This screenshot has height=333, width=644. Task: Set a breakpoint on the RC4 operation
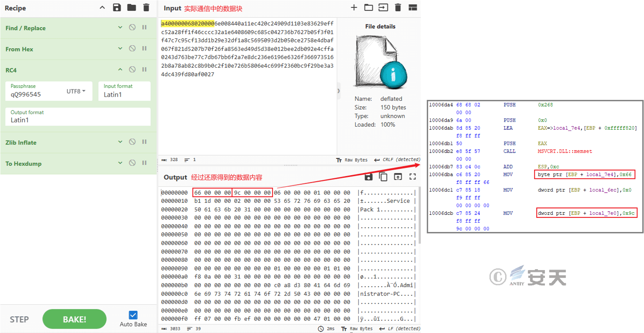[145, 69]
